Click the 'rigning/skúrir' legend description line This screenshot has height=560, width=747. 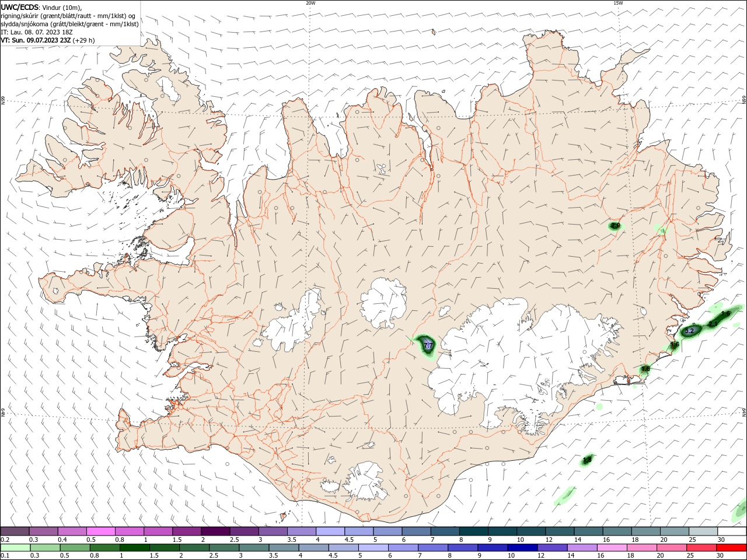click(69, 16)
